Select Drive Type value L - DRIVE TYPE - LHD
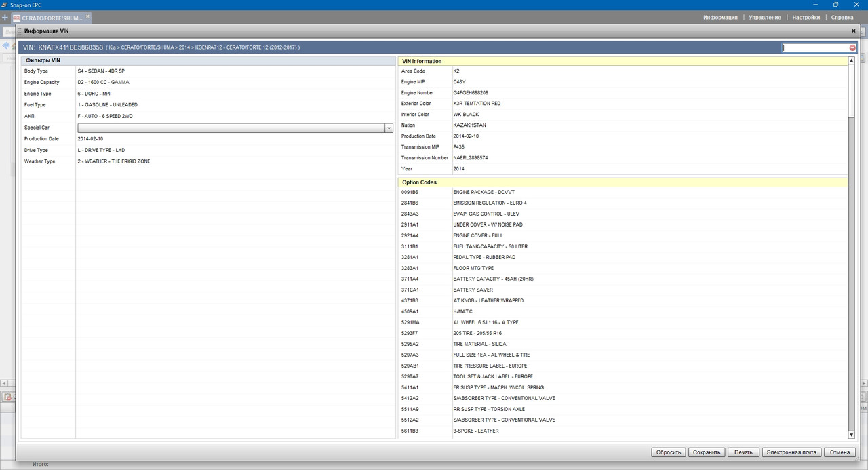Viewport: 868px width, 470px height. tap(101, 150)
